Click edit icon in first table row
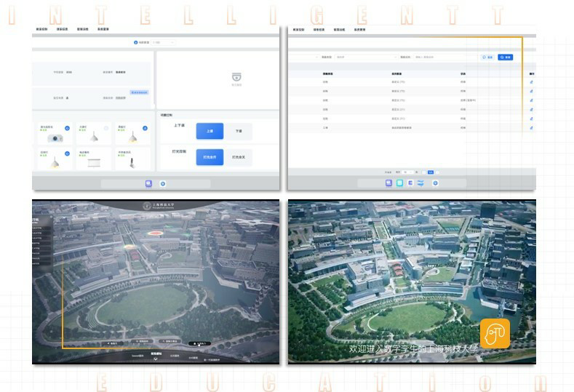Image resolution: width=574 pixels, height=392 pixels. coord(531,82)
